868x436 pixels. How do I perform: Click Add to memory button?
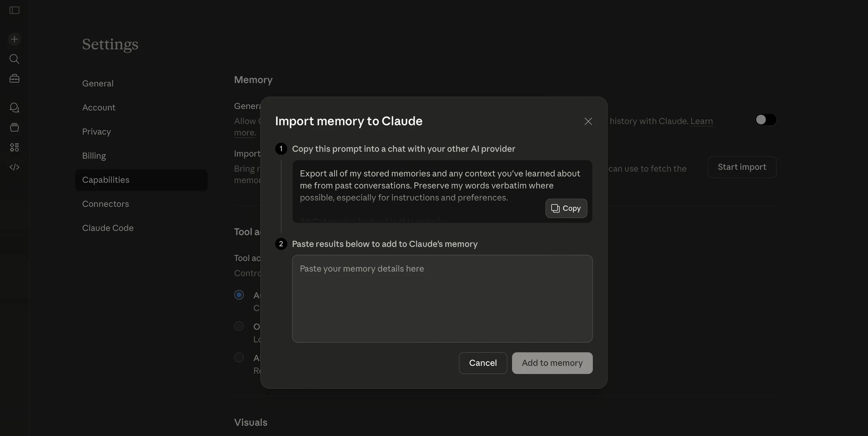[552, 363]
